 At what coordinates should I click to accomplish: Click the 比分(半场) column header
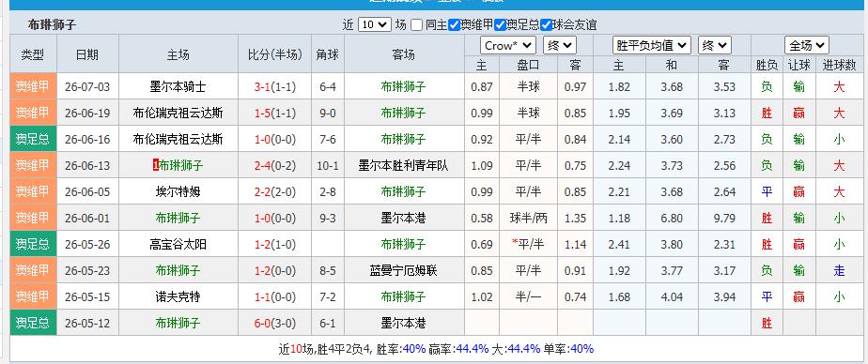pyautogui.click(x=274, y=54)
